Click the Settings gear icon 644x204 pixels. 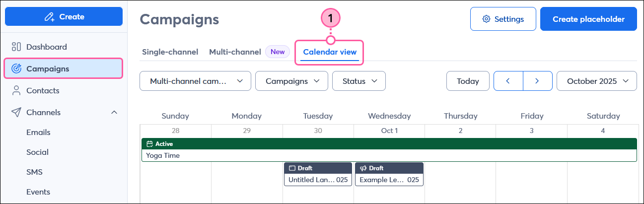(x=487, y=19)
